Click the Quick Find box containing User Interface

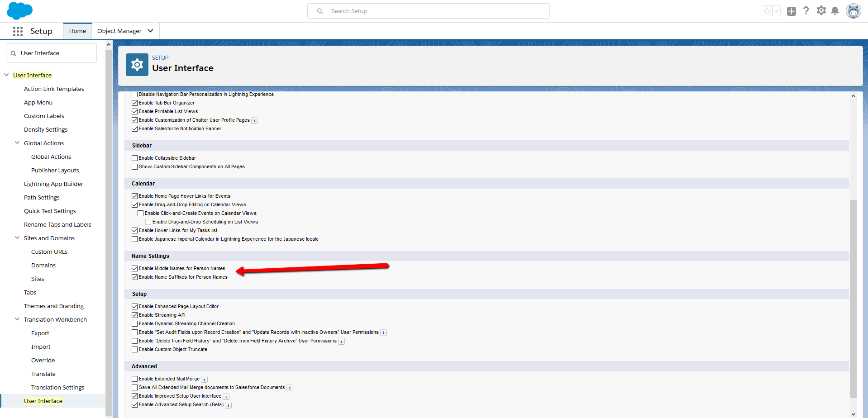pyautogui.click(x=51, y=53)
